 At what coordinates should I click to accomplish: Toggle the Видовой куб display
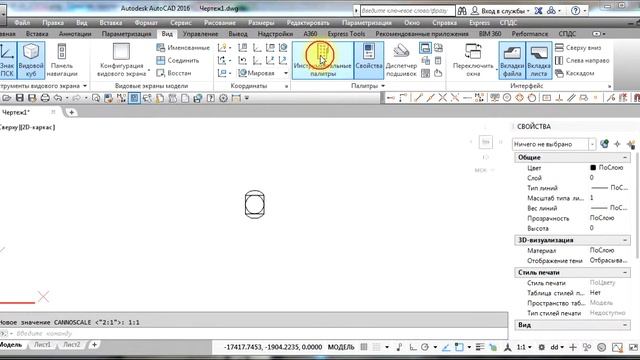click(31, 60)
